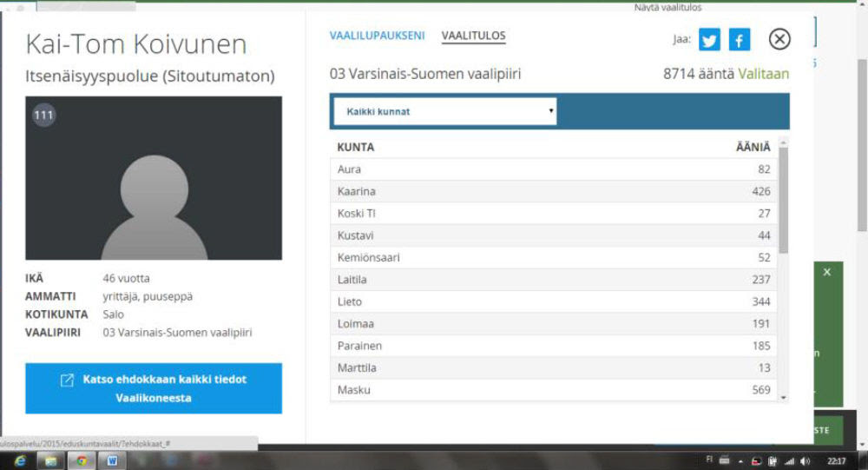Image resolution: width=868 pixels, height=470 pixels.
Task: Select the Marttila row
Action: (x=554, y=368)
